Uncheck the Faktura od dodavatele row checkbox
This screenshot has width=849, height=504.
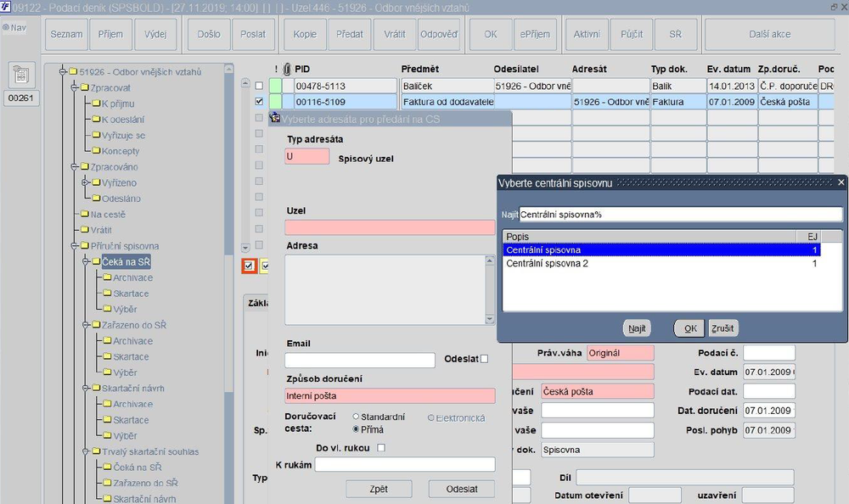(259, 101)
